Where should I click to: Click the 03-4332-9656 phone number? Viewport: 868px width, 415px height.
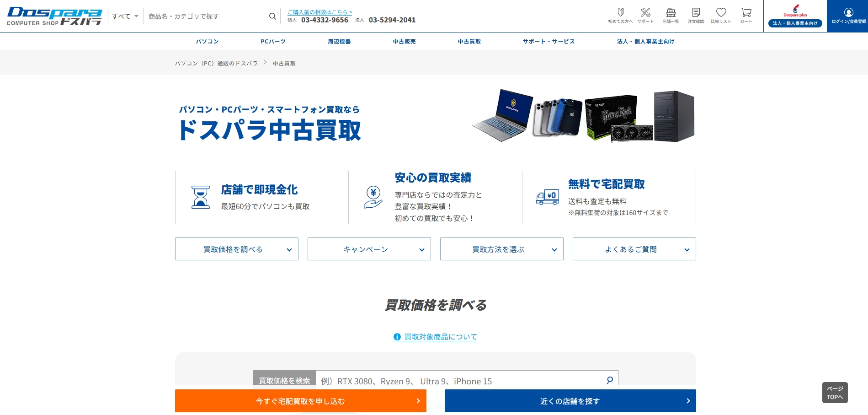pos(325,20)
